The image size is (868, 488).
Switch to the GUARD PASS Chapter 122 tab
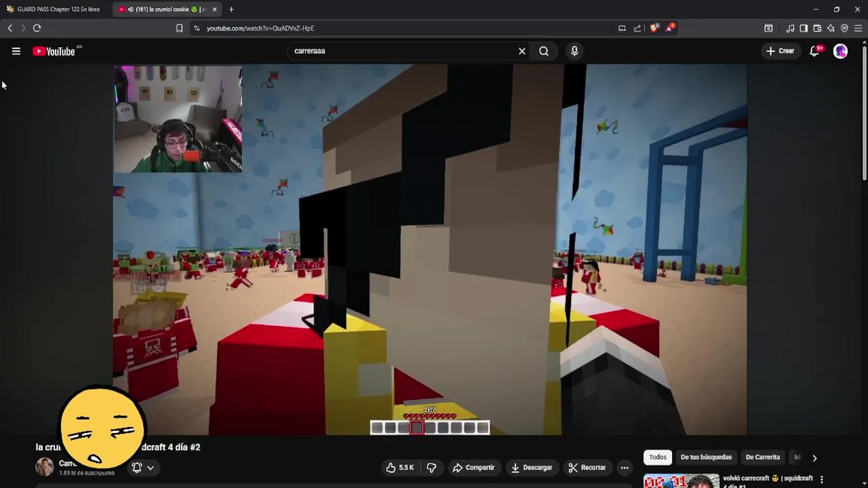pyautogui.click(x=56, y=9)
